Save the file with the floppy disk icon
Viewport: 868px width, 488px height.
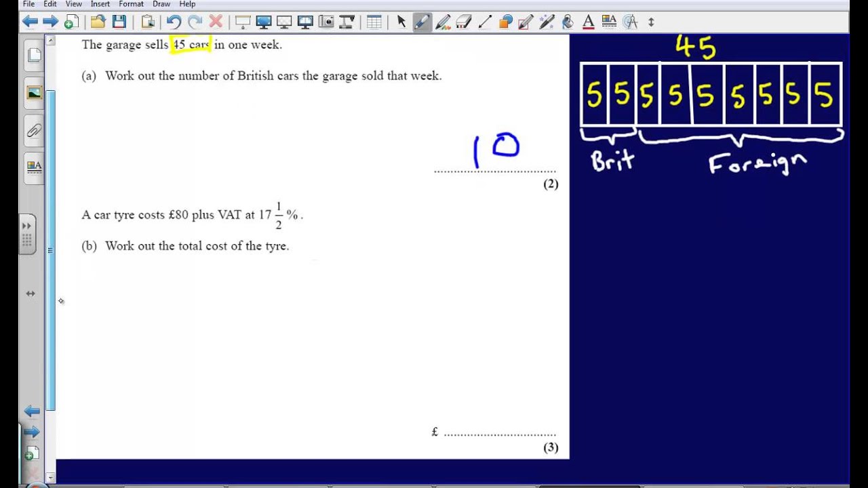(x=119, y=22)
